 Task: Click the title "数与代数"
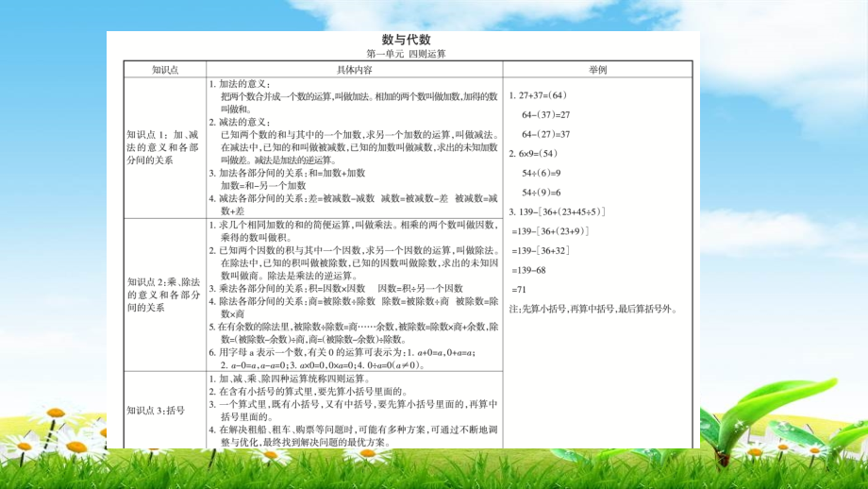pyautogui.click(x=406, y=40)
